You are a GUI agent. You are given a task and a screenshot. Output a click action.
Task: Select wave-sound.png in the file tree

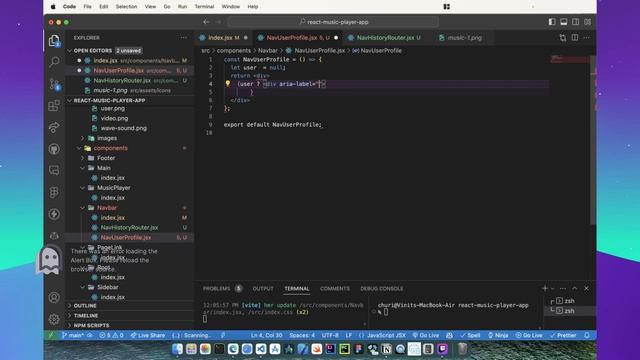[x=124, y=128]
